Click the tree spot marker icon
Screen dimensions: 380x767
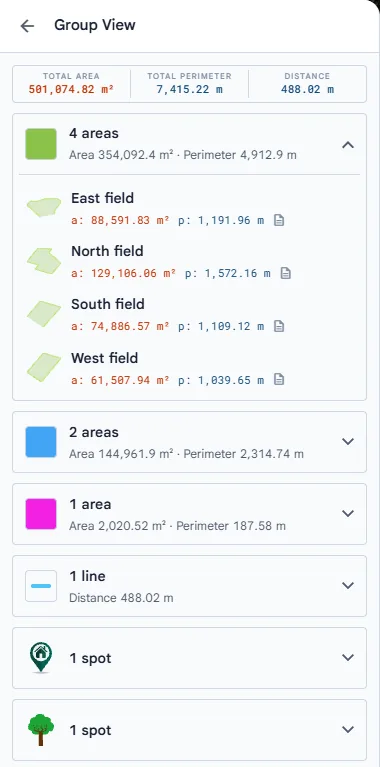[x=41, y=730]
